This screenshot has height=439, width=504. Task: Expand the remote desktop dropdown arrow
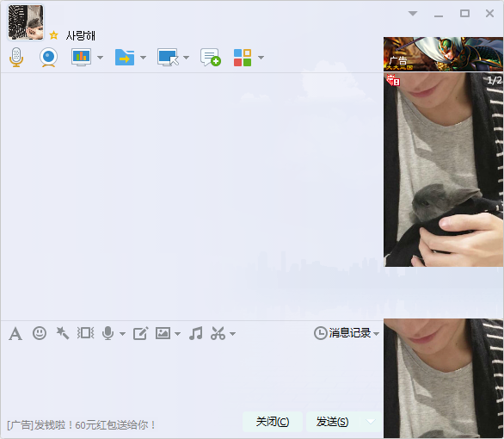186,58
